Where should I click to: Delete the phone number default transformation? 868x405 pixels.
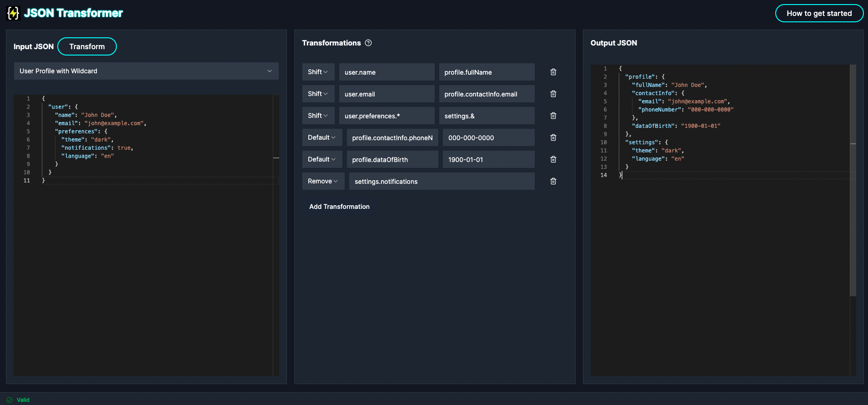[553, 137]
